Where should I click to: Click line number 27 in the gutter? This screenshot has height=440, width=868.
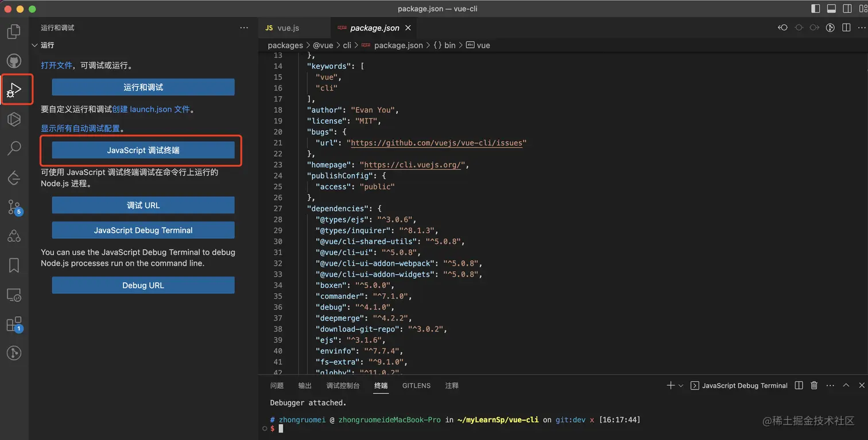(278, 208)
